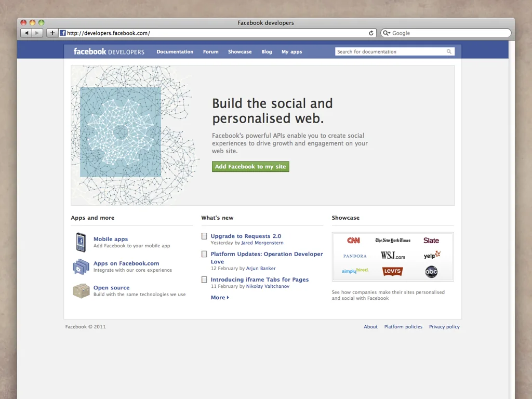
Task: Click the Apps and more section heading
Action: coord(92,218)
